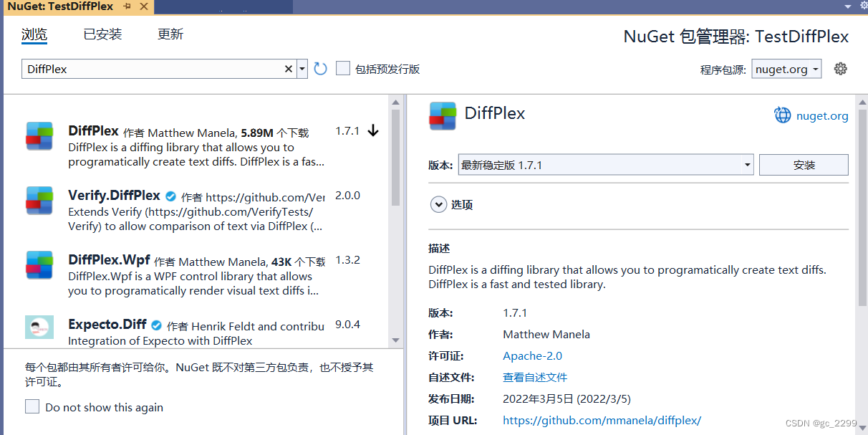Open the window list dropdown at top right
Image resolution: width=868 pixels, height=435 pixels.
[x=847, y=6]
